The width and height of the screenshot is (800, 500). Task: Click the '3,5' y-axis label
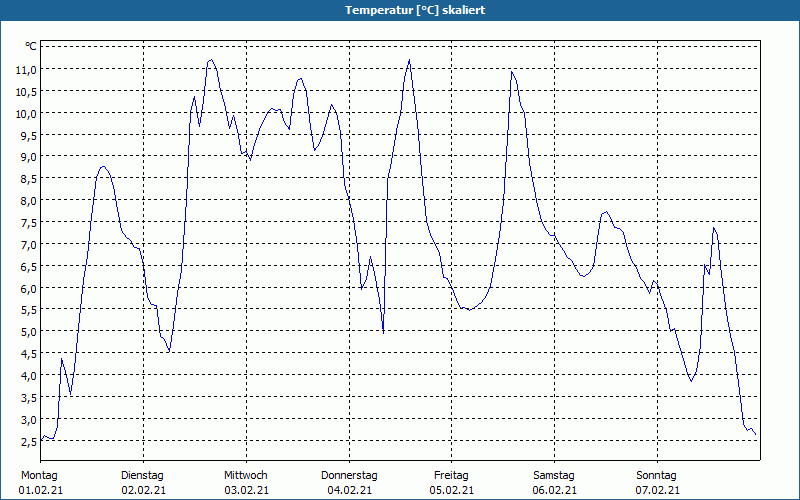coord(29,398)
